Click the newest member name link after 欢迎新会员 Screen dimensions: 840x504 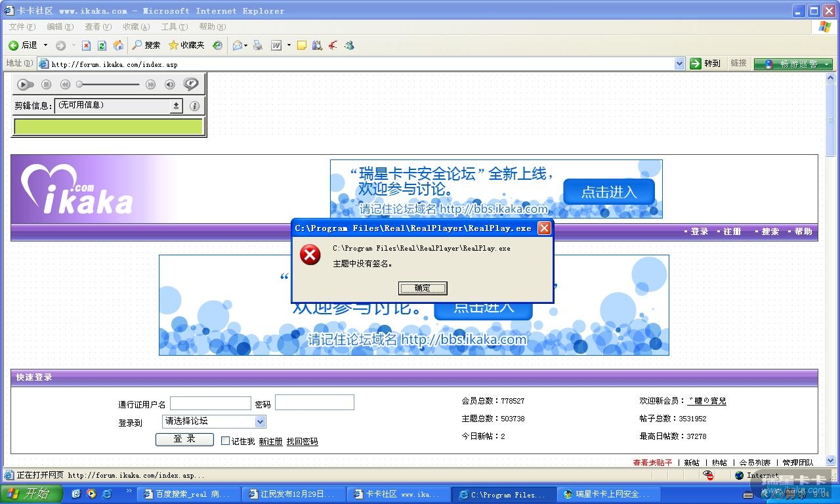click(x=707, y=401)
